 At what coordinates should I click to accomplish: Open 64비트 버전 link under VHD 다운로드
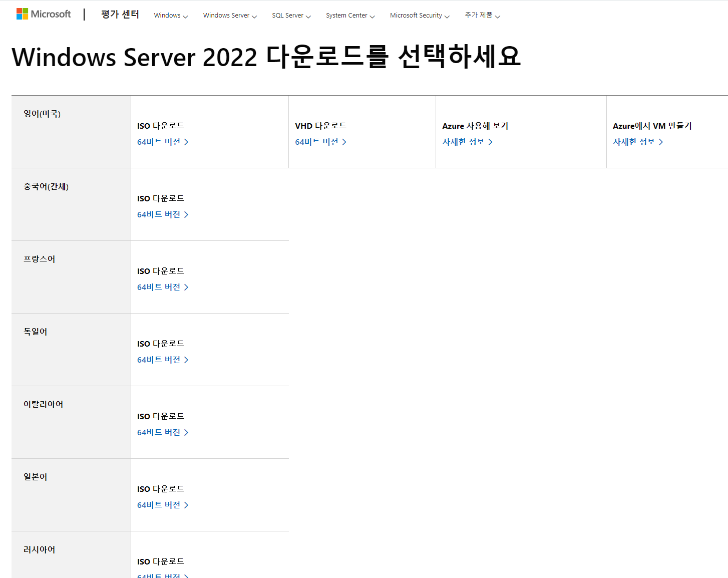point(320,142)
